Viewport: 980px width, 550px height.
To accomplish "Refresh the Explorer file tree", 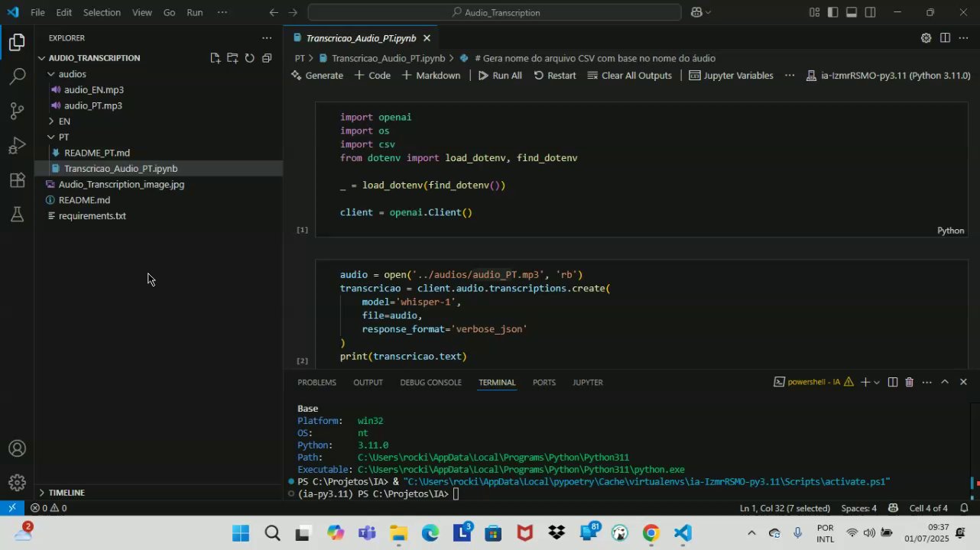I will pyautogui.click(x=249, y=58).
